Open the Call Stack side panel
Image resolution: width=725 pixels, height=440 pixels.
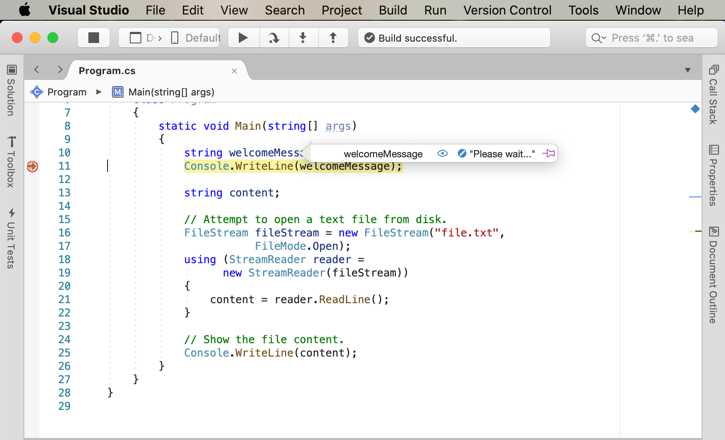tap(713, 94)
